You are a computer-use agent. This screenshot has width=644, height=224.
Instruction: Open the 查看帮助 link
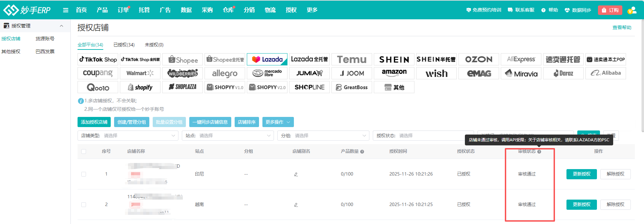(x=622, y=27)
